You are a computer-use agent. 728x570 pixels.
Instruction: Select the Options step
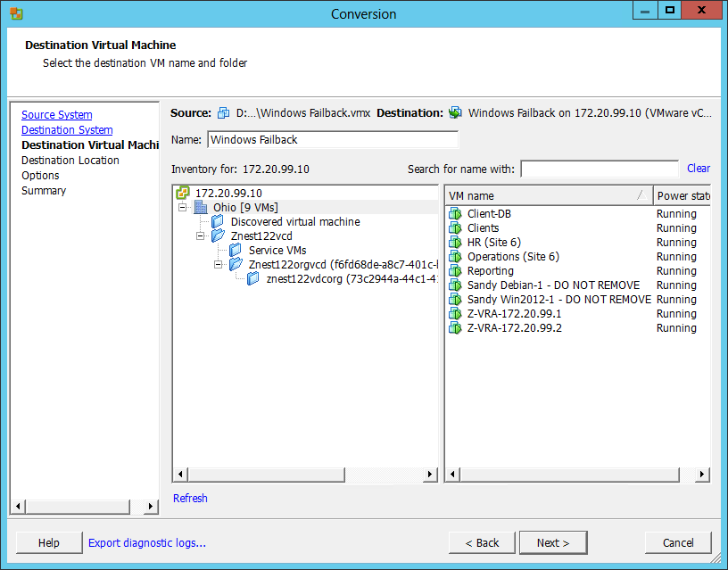40,176
